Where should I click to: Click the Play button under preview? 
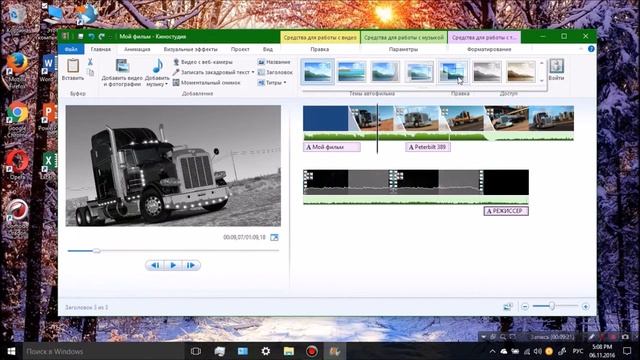click(x=173, y=265)
